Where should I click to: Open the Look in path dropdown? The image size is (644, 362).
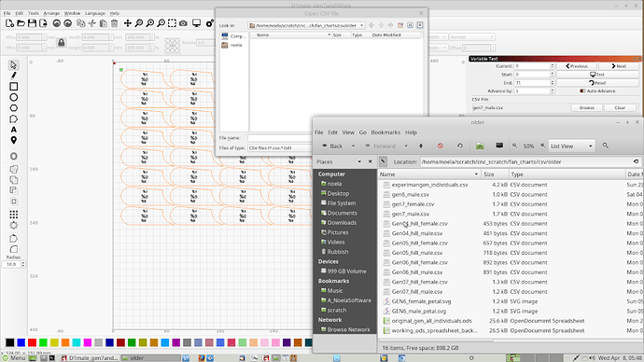point(362,25)
